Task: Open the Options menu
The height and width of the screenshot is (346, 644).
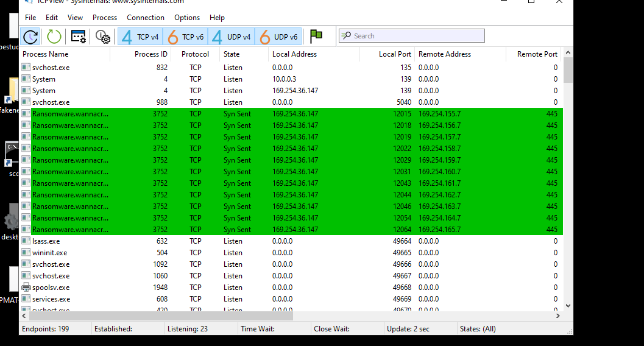Action: point(187,18)
